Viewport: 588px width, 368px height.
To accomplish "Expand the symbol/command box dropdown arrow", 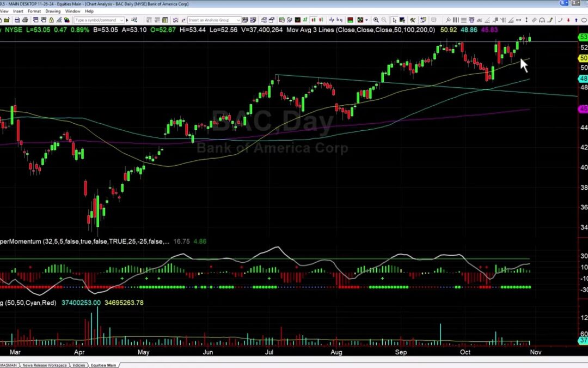I will click(122, 20).
